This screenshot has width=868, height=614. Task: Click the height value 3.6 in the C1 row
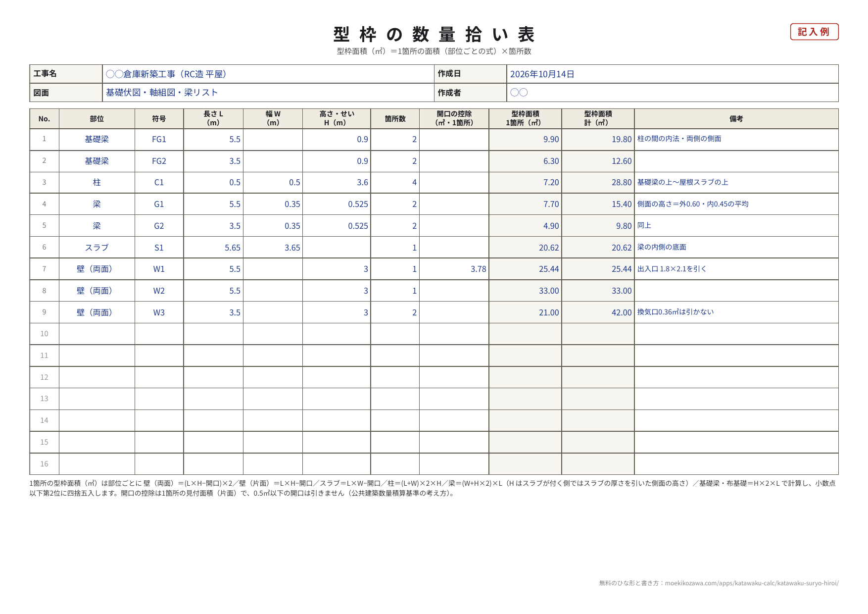(362, 183)
